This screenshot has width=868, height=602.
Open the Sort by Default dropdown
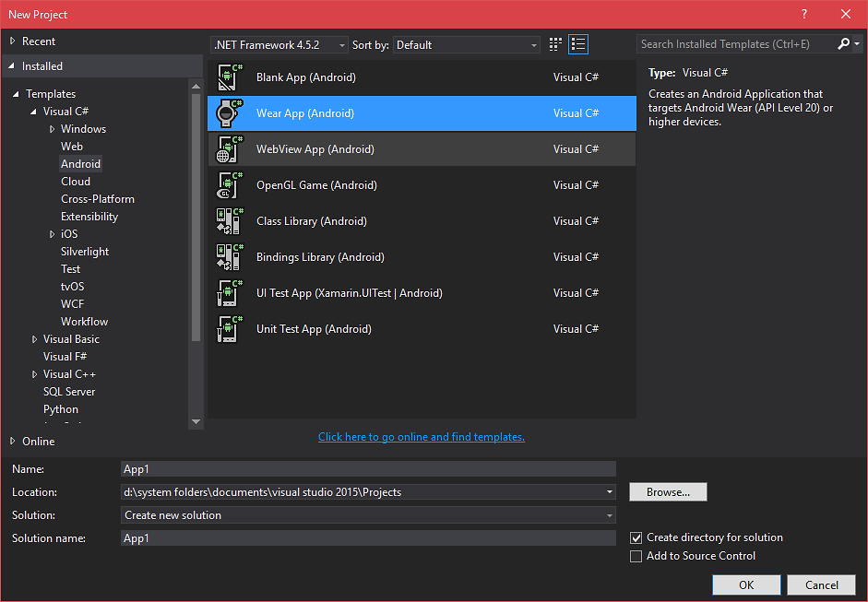466,45
